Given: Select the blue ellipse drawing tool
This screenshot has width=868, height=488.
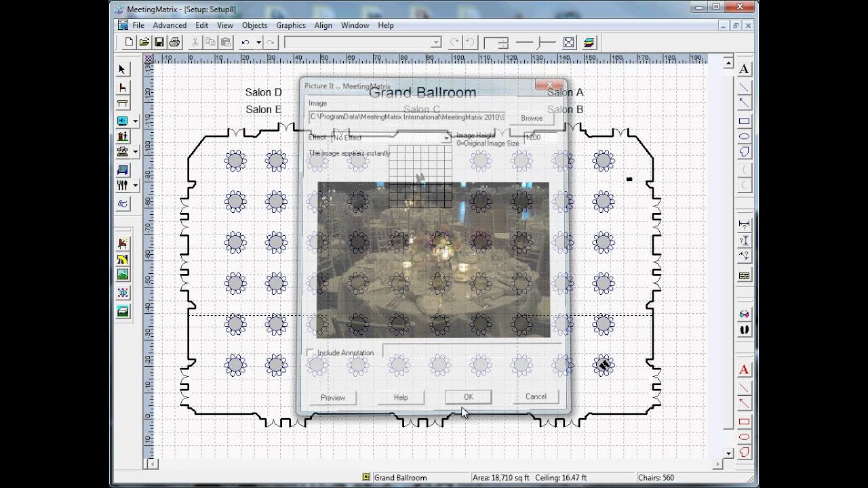Looking at the screenshot, I should pyautogui.click(x=744, y=136).
